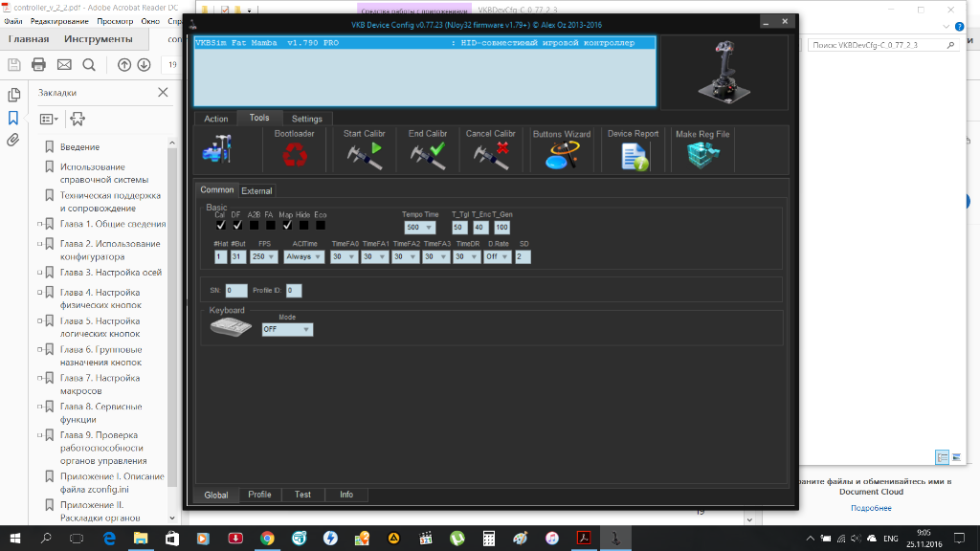Click the T_Tgl value field
The height and width of the screenshot is (551, 980).
(458, 228)
